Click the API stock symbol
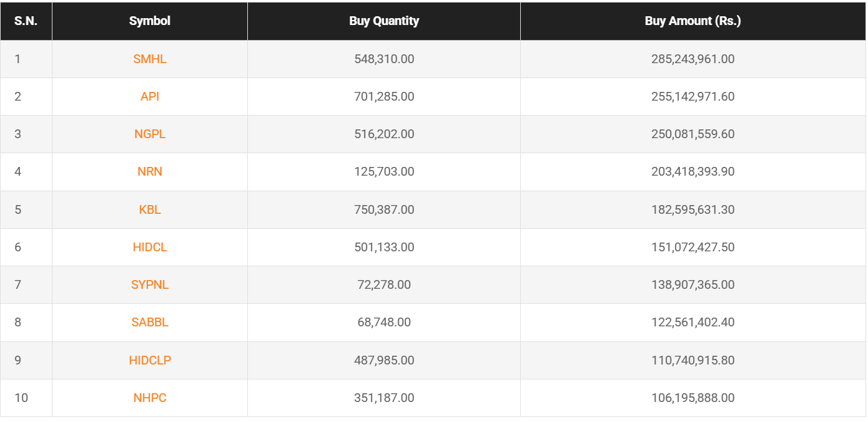868x422 pixels. click(150, 97)
